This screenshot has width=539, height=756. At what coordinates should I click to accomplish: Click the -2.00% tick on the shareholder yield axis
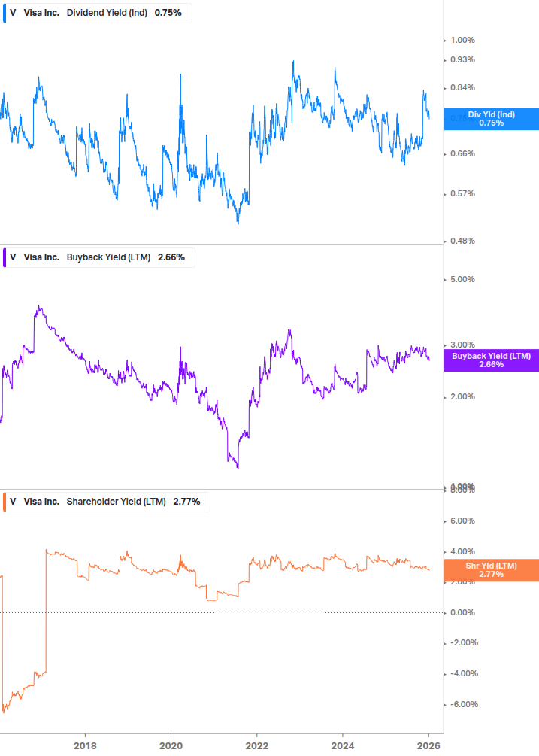click(464, 643)
